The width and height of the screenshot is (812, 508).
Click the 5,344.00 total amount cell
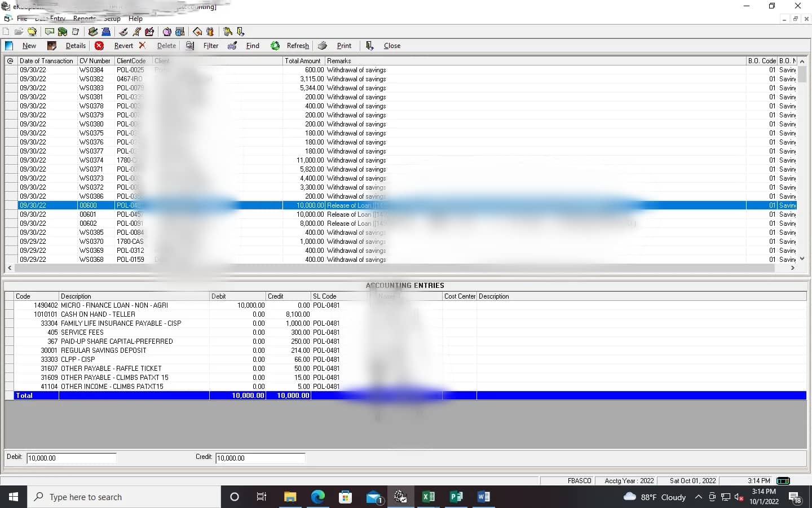(304, 88)
